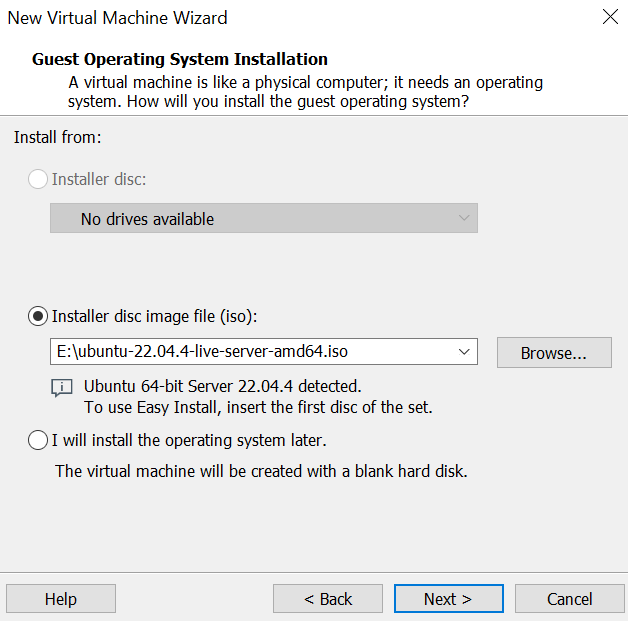Click the virtual machine description paragraph
Image resolution: width=628 pixels, height=621 pixels.
click(305, 92)
